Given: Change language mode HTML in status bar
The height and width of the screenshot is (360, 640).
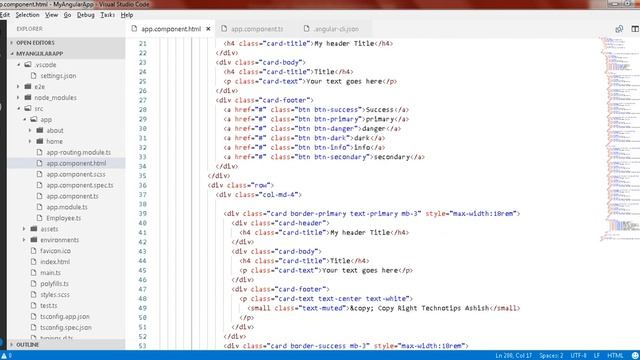Looking at the screenshot, I should point(615,356).
